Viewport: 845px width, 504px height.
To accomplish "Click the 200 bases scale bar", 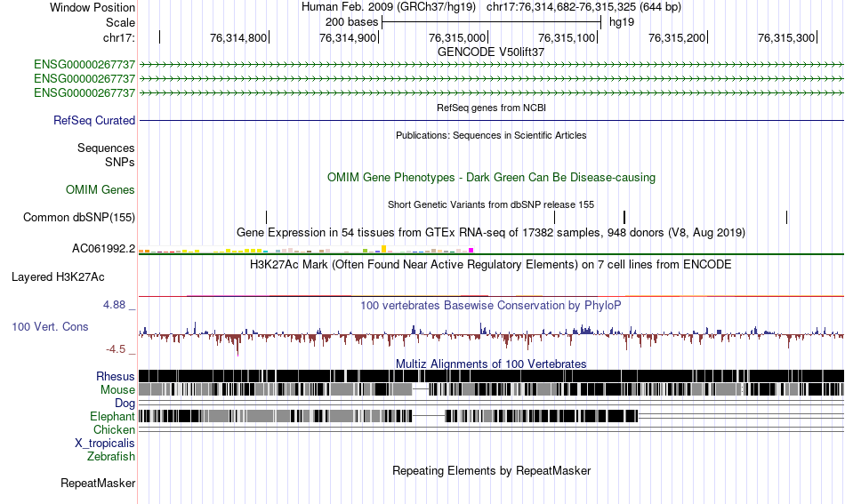I will click(492, 22).
